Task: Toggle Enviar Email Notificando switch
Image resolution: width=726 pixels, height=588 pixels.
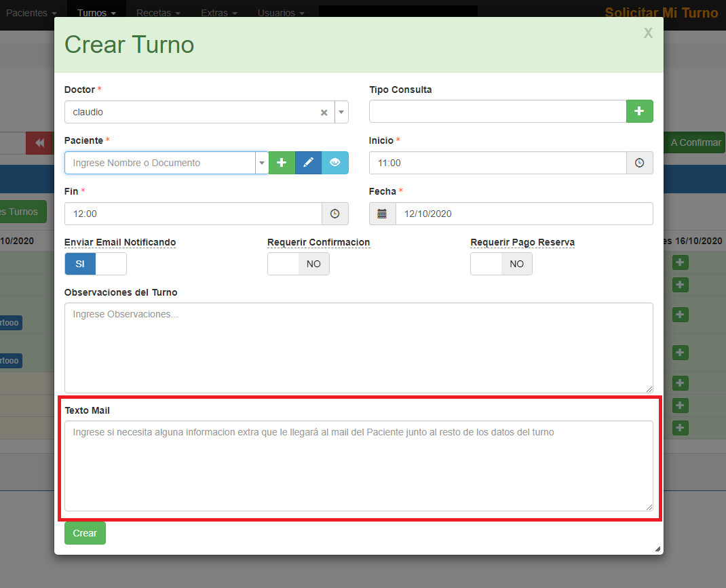Action: (x=95, y=264)
